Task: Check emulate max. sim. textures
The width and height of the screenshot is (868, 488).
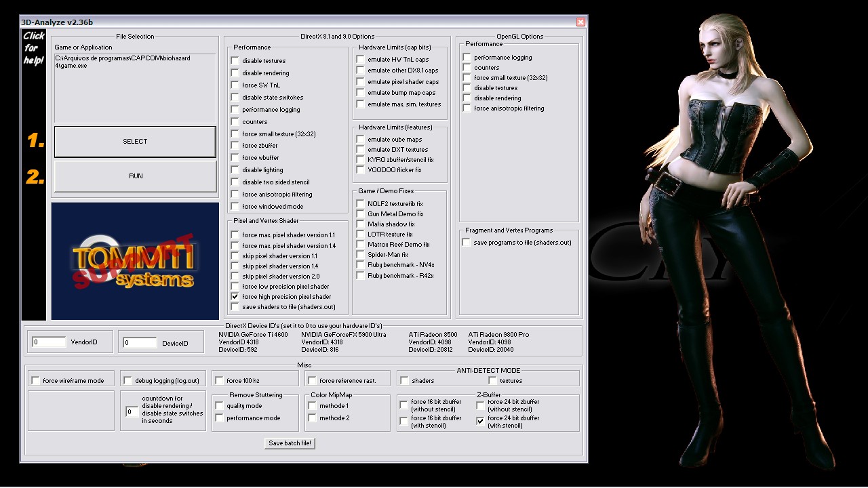Action: (x=360, y=104)
